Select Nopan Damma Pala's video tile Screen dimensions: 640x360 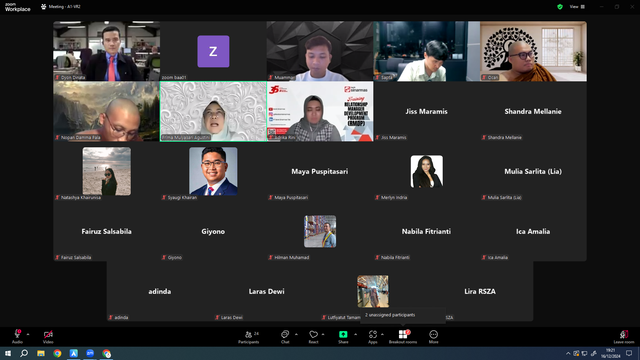[x=107, y=111]
